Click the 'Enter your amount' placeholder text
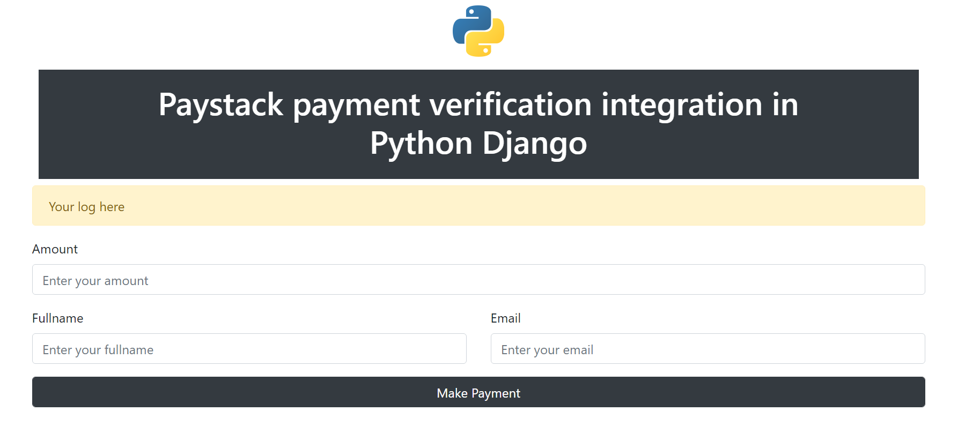This screenshot has width=980, height=441. click(95, 281)
